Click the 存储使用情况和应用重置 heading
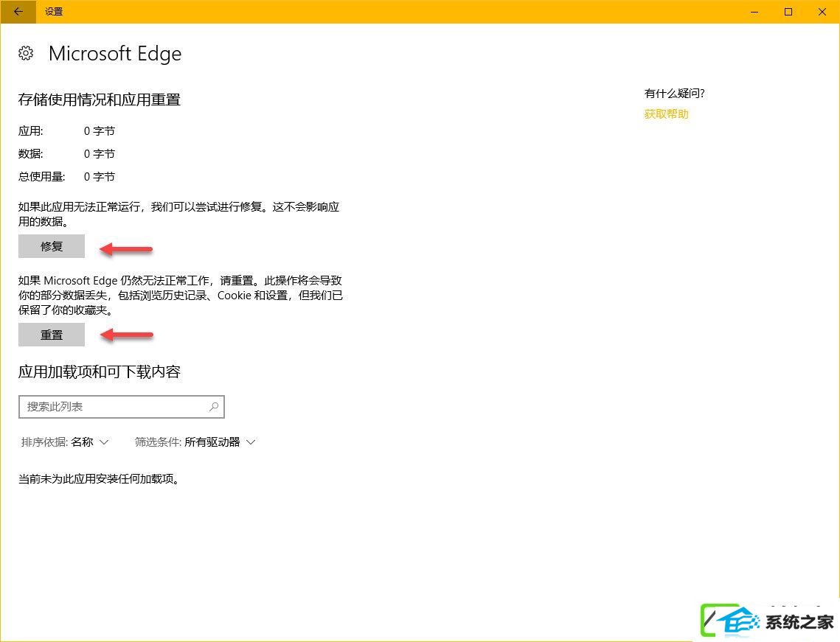Image resolution: width=840 pixels, height=642 pixels. coord(99,100)
